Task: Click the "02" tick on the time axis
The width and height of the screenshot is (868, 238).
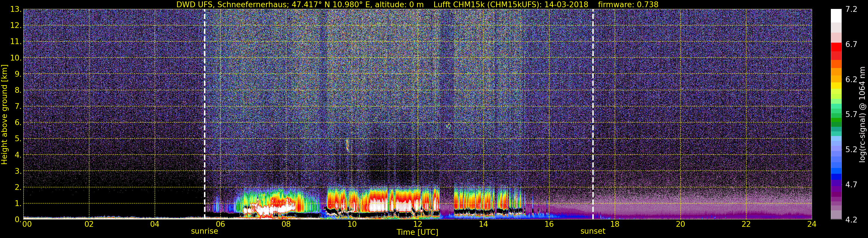Action: (89, 224)
